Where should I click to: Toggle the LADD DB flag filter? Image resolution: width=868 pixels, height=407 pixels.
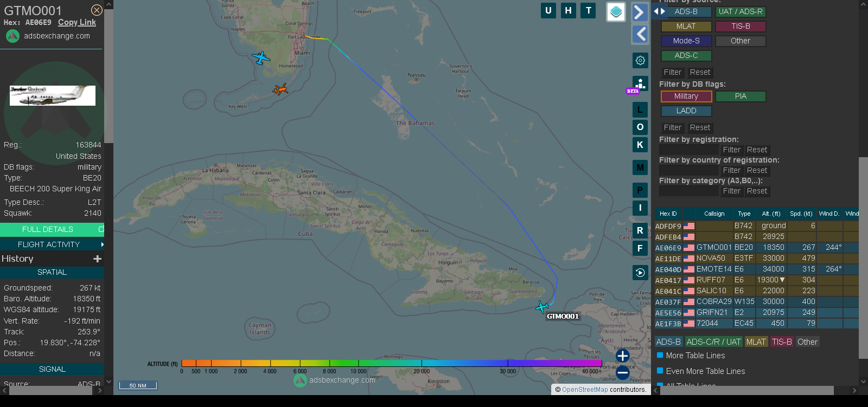686,111
